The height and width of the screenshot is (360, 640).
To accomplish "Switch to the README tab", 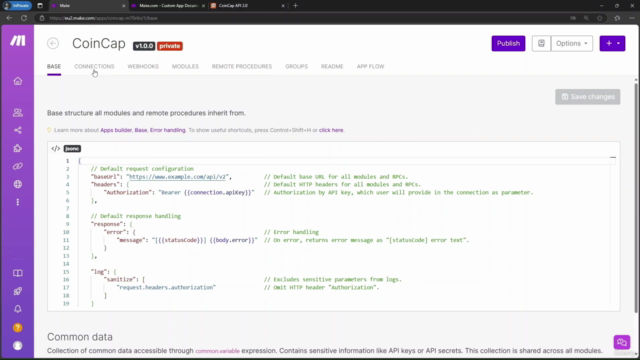I will coord(332,67).
